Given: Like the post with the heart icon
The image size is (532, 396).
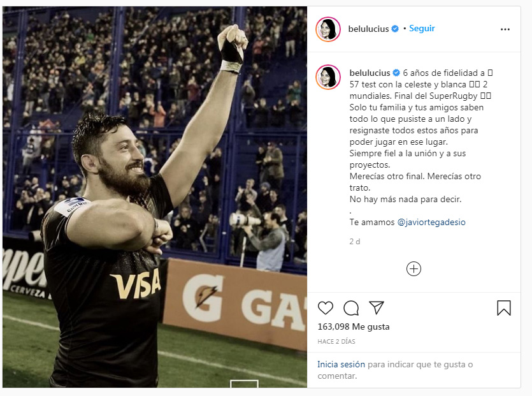Looking at the screenshot, I should (326, 308).
